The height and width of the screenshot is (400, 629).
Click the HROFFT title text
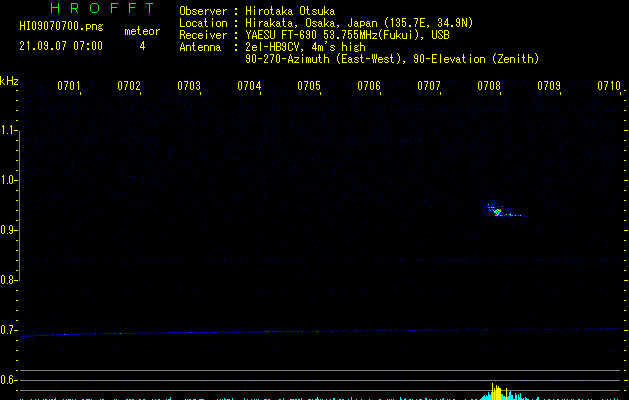pyautogui.click(x=102, y=8)
